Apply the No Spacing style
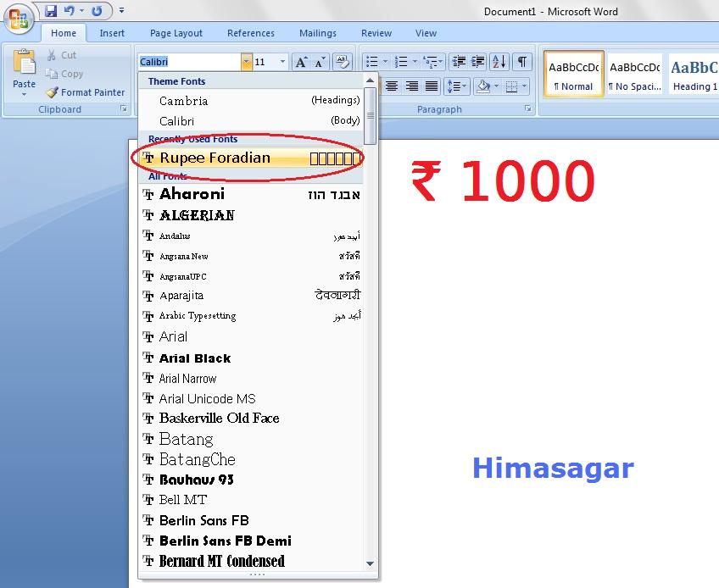The width and height of the screenshot is (719, 588). tap(634, 74)
